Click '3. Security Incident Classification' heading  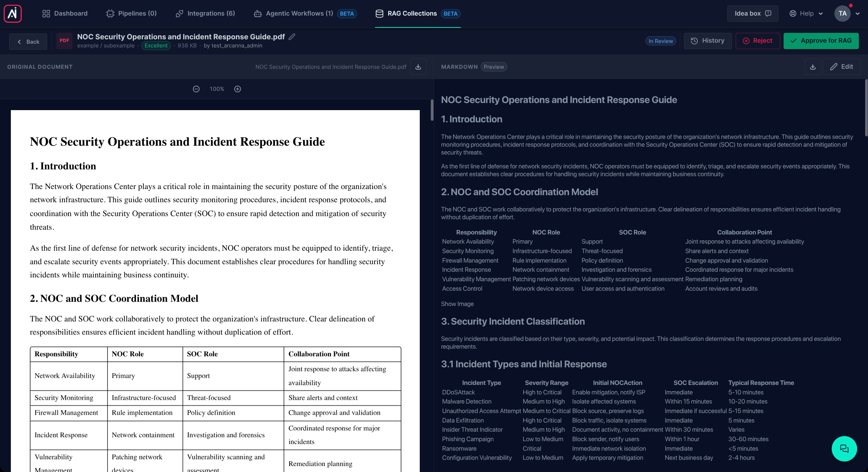513,321
